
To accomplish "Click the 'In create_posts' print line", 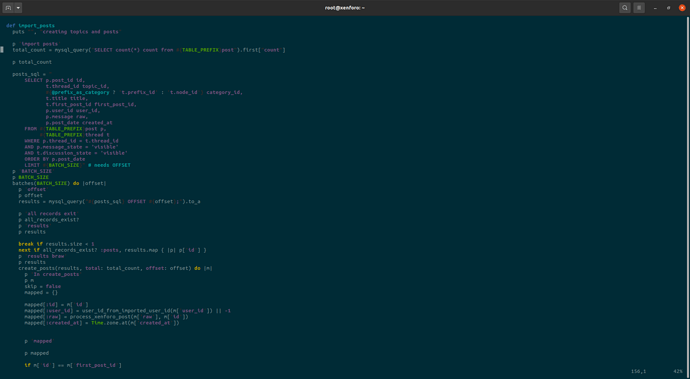I will point(53,274).
